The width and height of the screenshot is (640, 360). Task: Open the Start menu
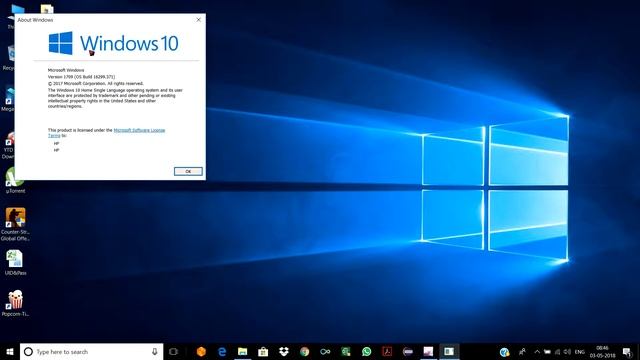tap(10, 351)
